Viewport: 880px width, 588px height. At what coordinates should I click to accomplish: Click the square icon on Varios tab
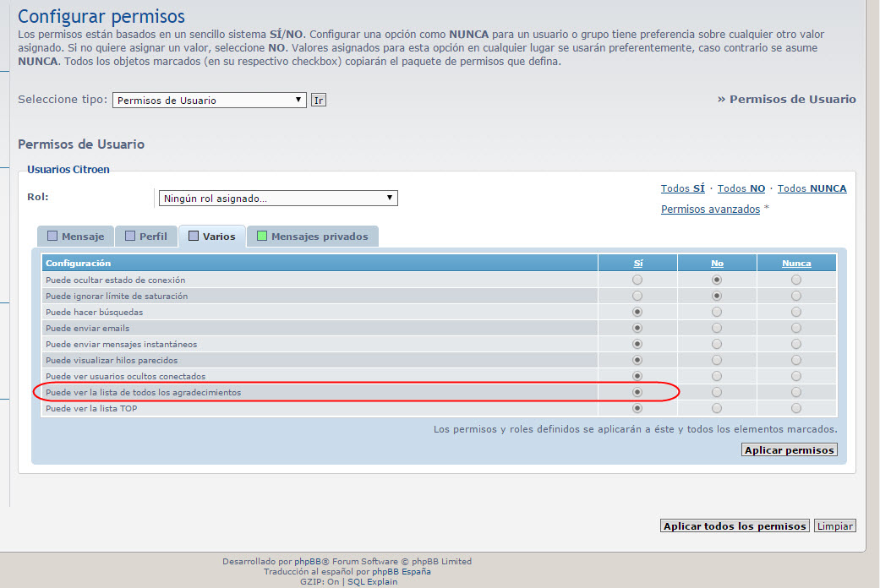pyautogui.click(x=194, y=237)
